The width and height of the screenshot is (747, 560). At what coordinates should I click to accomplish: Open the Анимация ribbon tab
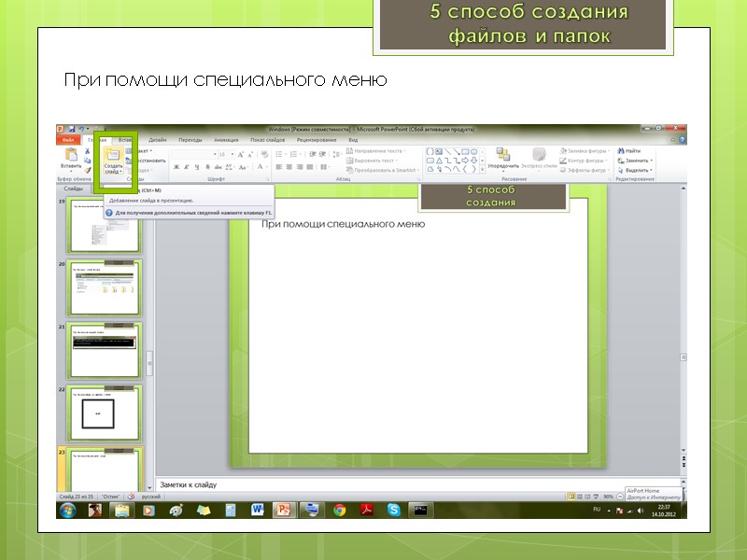tap(226, 140)
